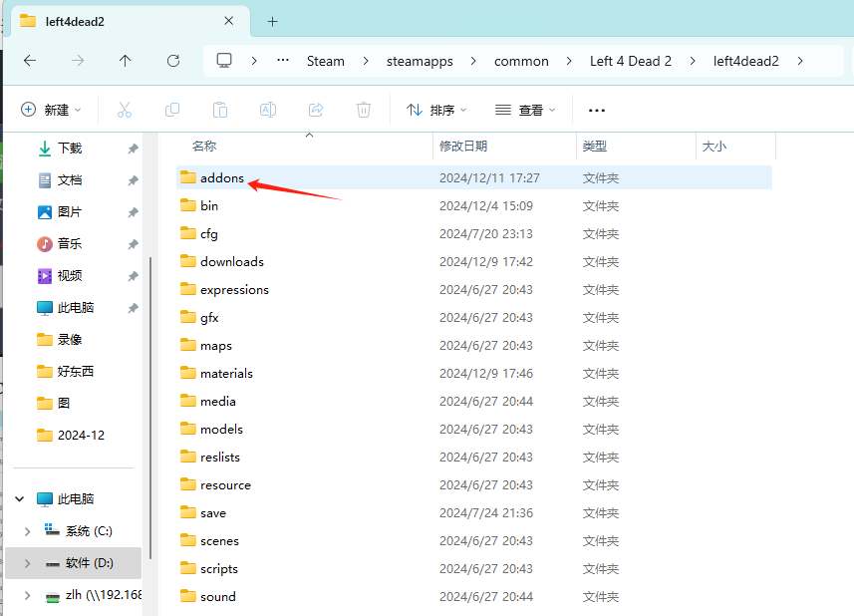
Task: Add a new tab with plus button
Action: (x=273, y=22)
